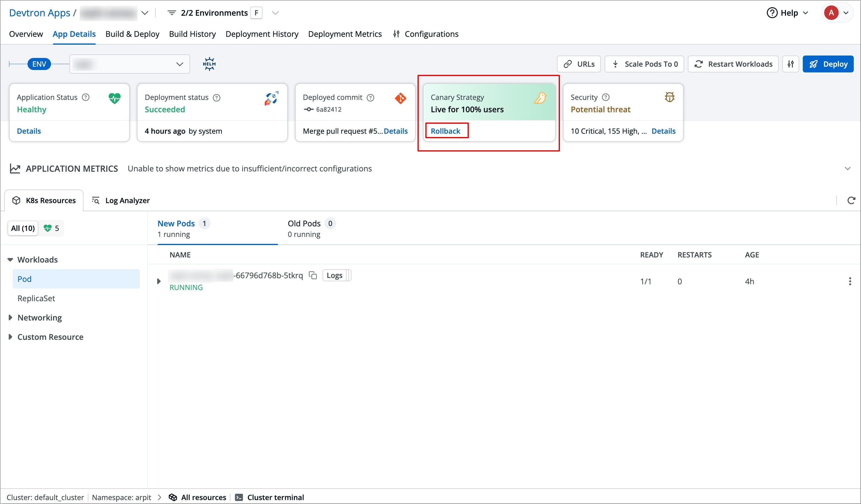The width and height of the screenshot is (861, 504).
Task: Click the Security scan bug icon
Action: point(669,97)
